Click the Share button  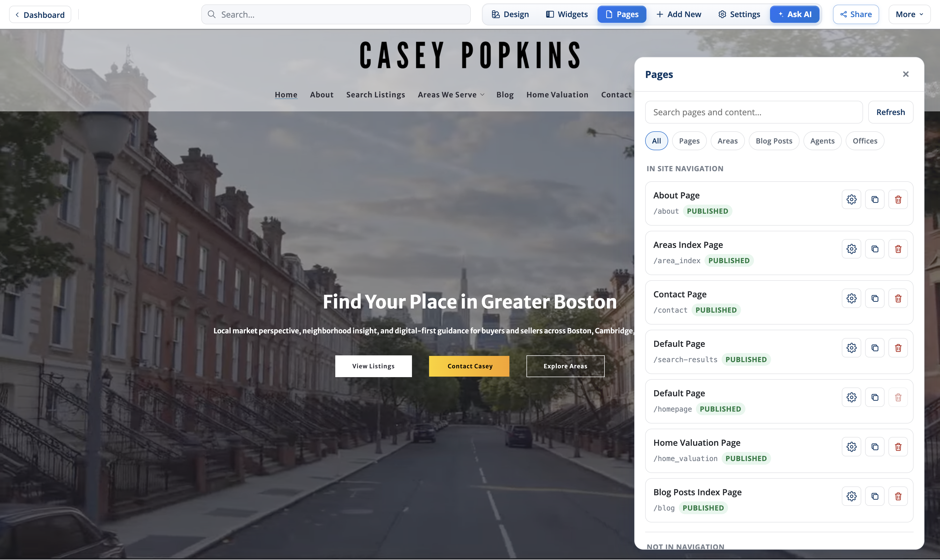click(856, 14)
